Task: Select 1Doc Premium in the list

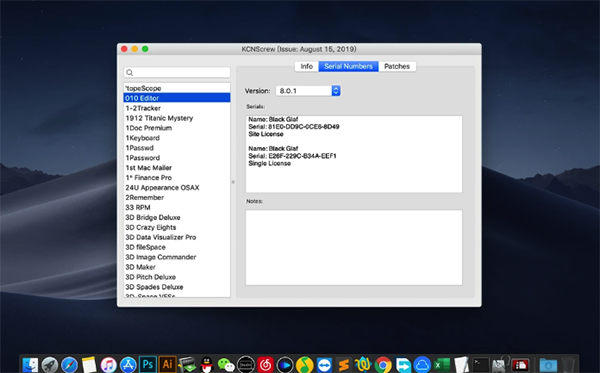Action: (x=177, y=128)
